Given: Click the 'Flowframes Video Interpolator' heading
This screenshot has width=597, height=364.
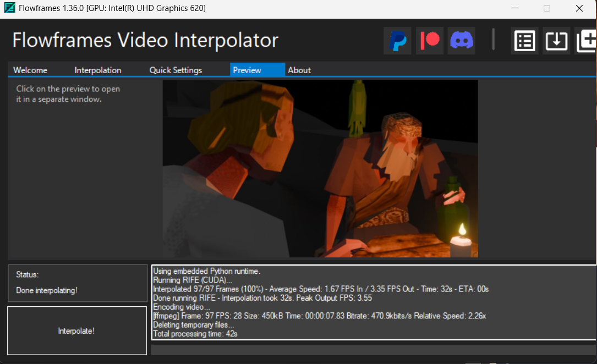Looking at the screenshot, I should tap(145, 40).
